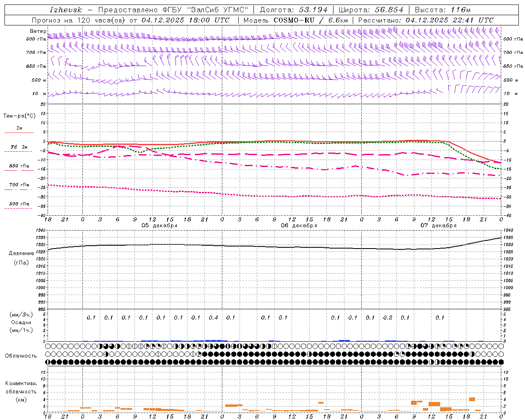
Task: Click the "06 декабря" date label
Action: point(299,226)
